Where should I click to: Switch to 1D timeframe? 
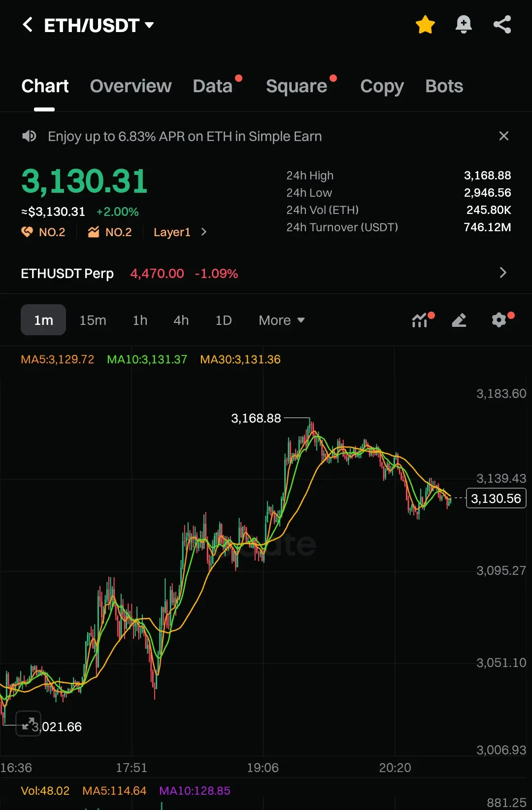coord(223,320)
